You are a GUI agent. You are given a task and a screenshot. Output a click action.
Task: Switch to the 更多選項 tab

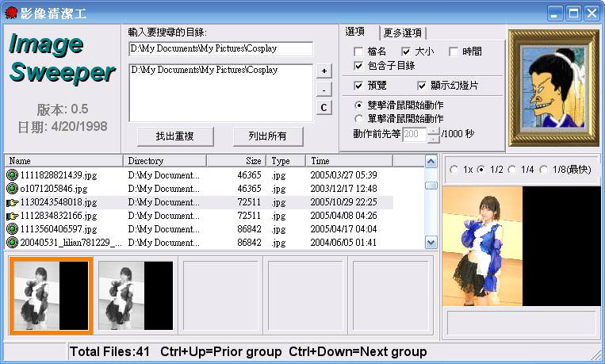click(403, 33)
